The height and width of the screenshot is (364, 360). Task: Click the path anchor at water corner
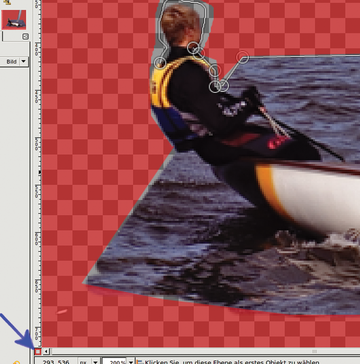click(243, 57)
